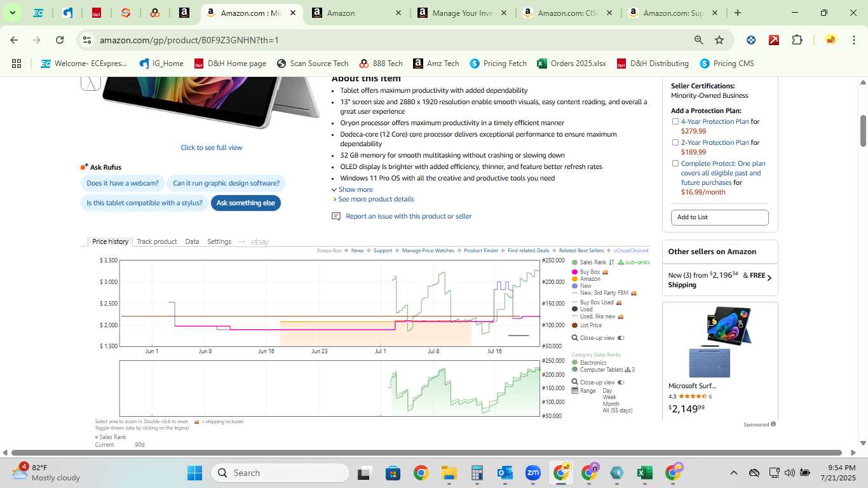The width and height of the screenshot is (868, 488).
Task: Click the zoom magnifier icon in address bar
Action: 698,40
